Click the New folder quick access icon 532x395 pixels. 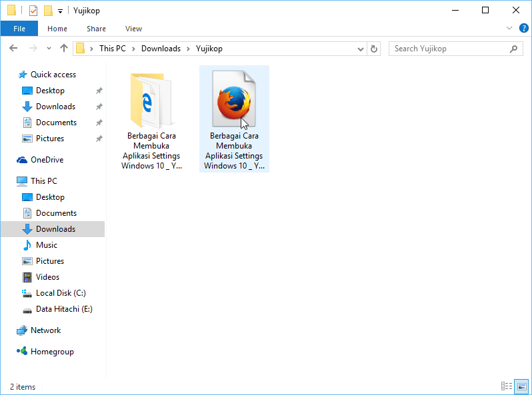[x=48, y=11]
